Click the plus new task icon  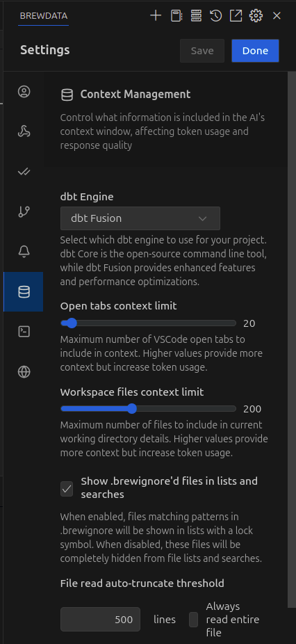point(156,16)
